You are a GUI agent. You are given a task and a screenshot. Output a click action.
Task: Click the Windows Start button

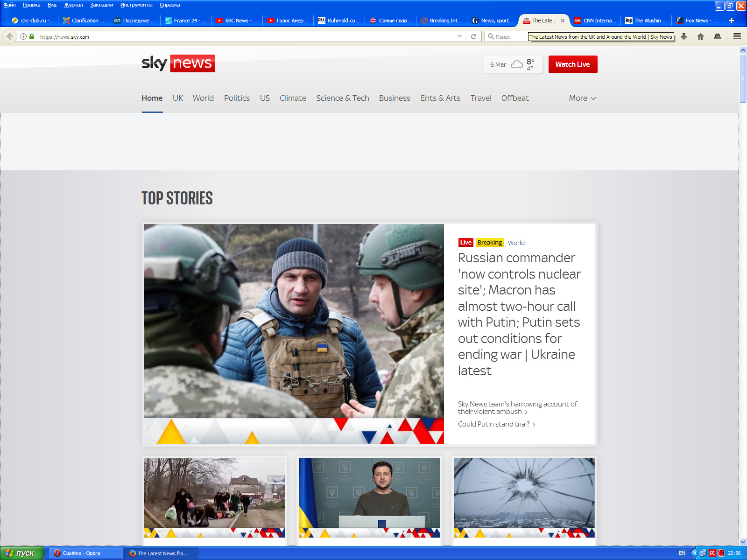tap(22, 553)
